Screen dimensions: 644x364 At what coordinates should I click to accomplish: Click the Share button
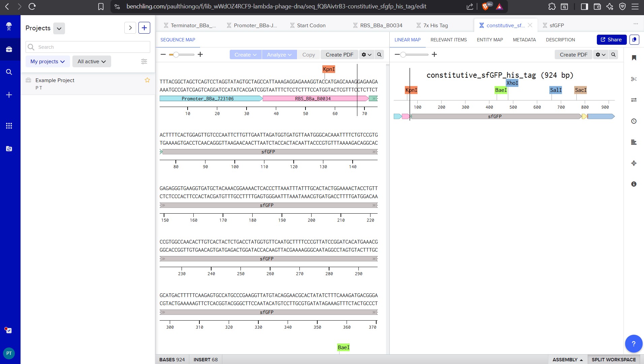pyautogui.click(x=611, y=40)
